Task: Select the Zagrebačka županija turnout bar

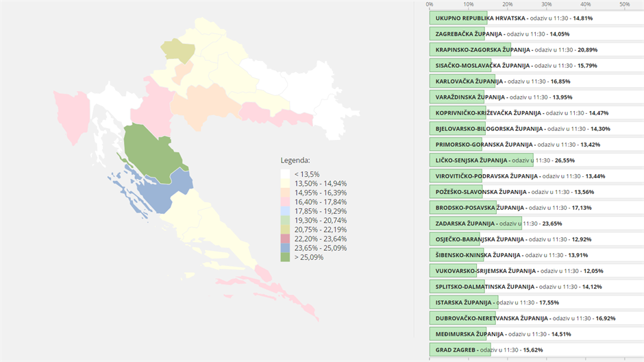Action: tap(457, 34)
